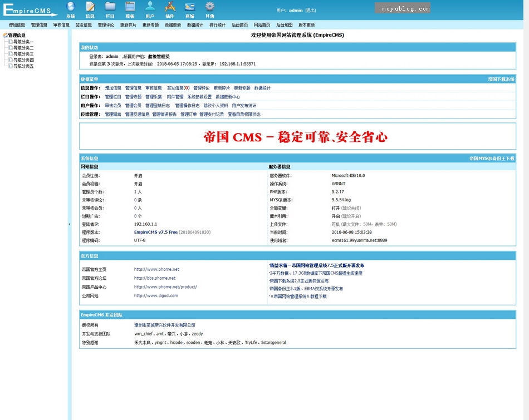The image size is (529, 420).
Task: Log out using the 退出 link
Action: click(311, 11)
